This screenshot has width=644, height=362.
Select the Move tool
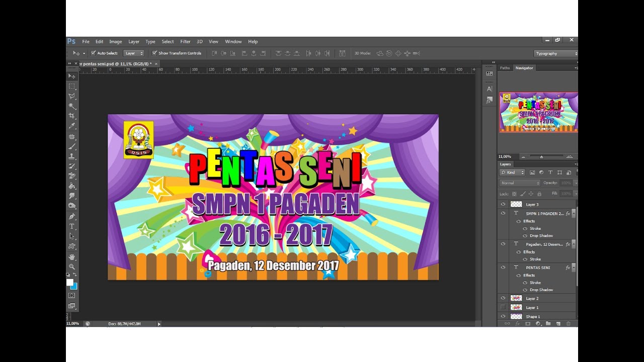(x=72, y=76)
